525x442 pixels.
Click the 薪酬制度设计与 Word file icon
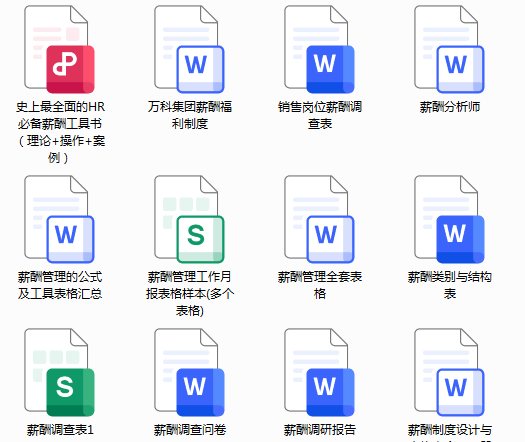(x=449, y=372)
